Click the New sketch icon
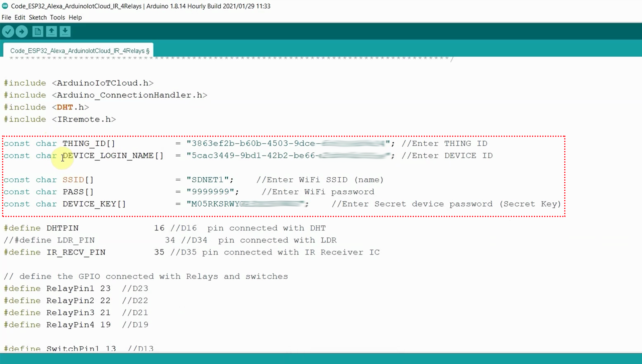The image size is (642, 364). pyautogui.click(x=37, y=31)
